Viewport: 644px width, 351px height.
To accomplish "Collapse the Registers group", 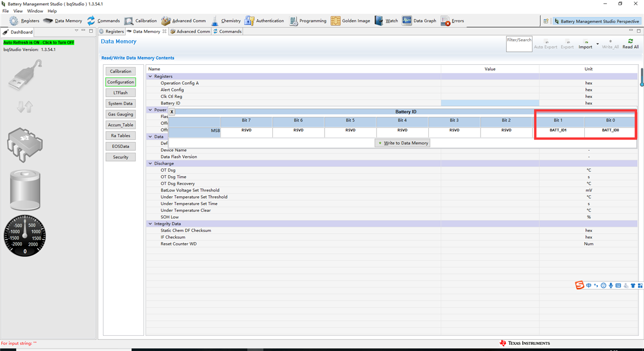I will 150,76.
